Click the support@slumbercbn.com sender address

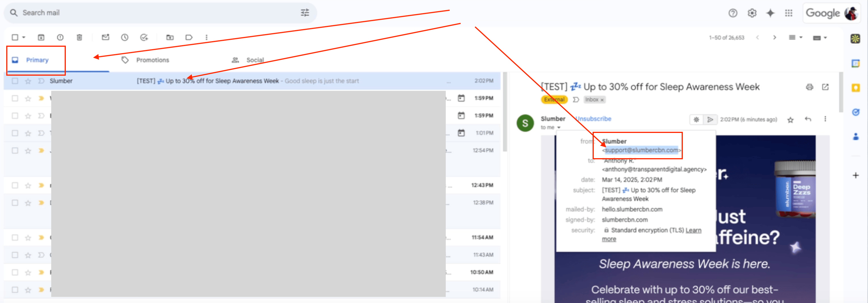(642, 150)
